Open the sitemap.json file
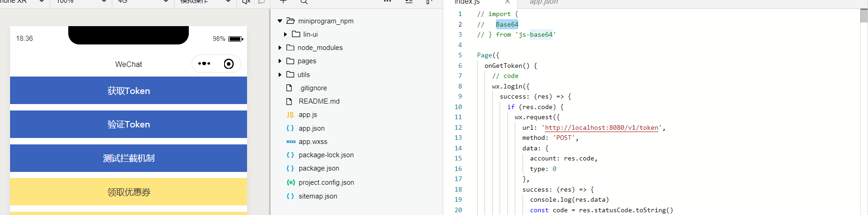 (318, 196)
